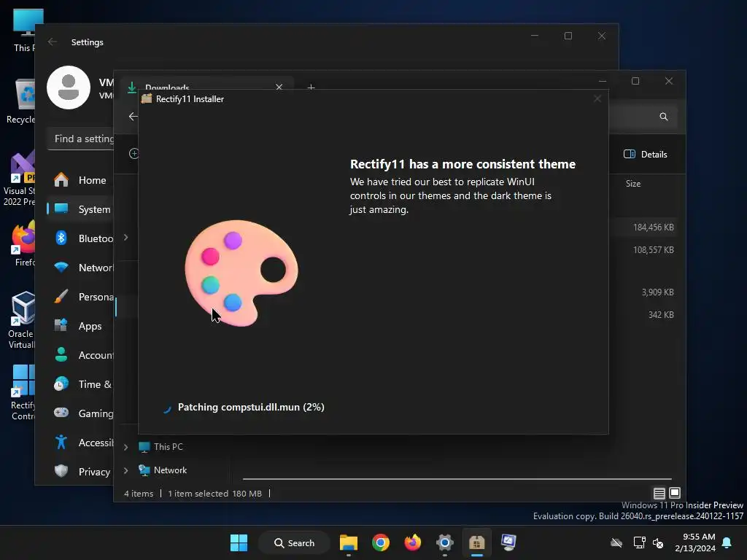Click the cloud icon in system tray
Screen dimensions: 747x560
616,542
